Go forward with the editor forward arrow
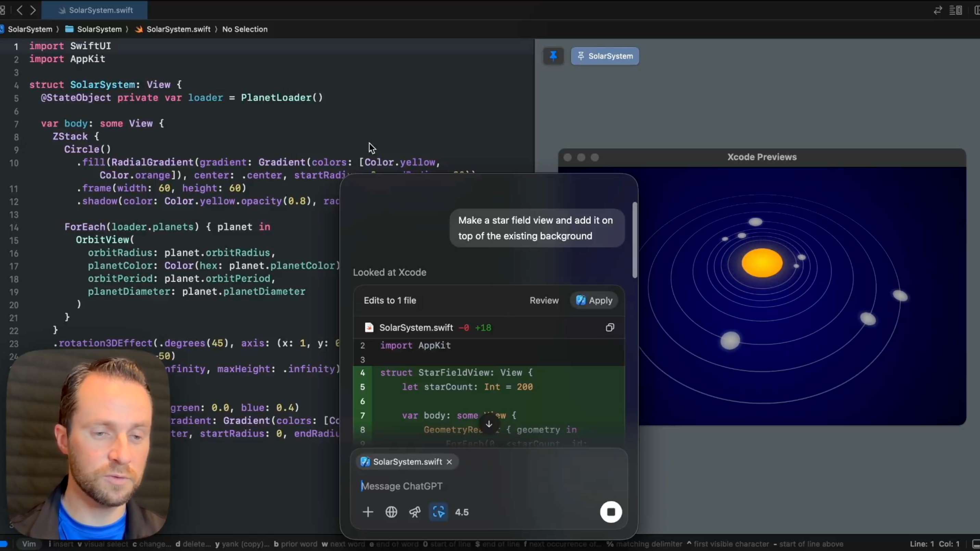 33,10
